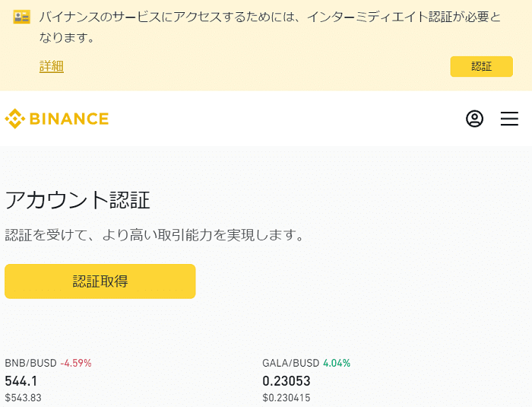Click the small 認証 button in the banner

481,66
